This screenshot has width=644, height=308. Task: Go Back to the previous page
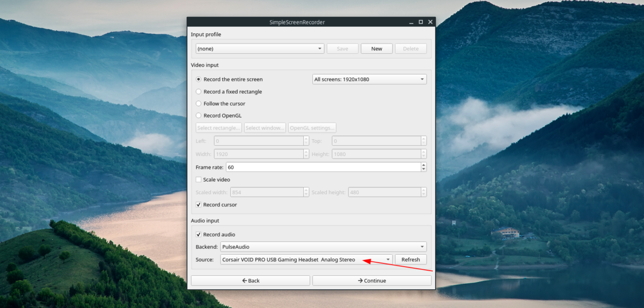pyautogui.click(x=251, y=281)
